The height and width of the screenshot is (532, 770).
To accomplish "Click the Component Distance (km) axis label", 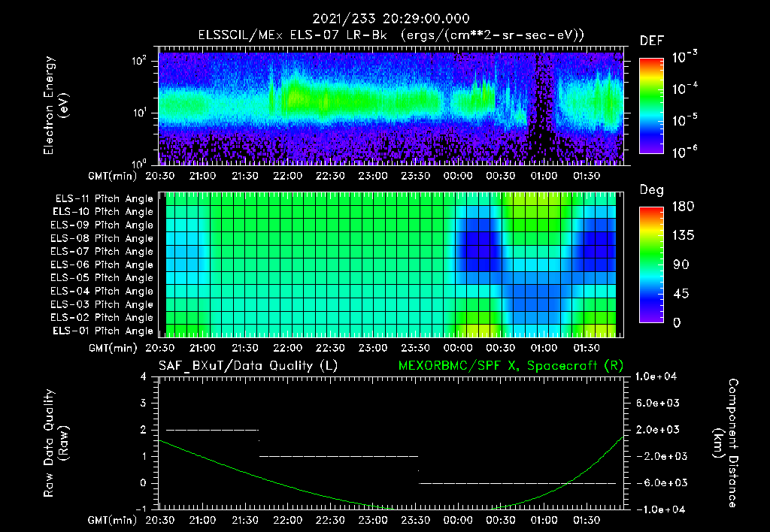I will 726,443.
